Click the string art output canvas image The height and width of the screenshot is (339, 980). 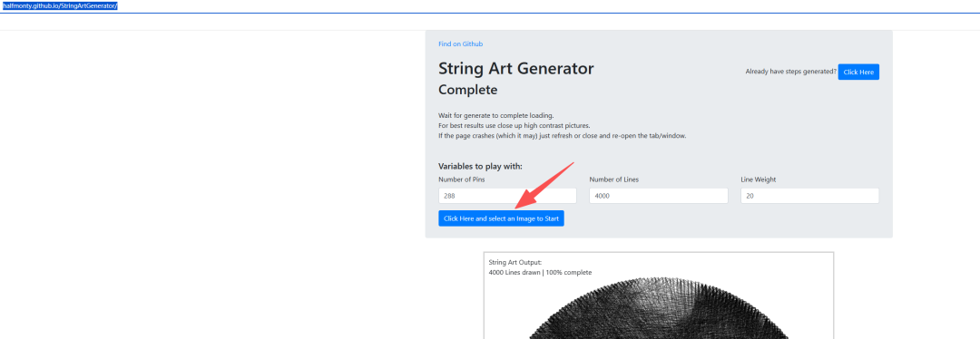pos(659,309)
